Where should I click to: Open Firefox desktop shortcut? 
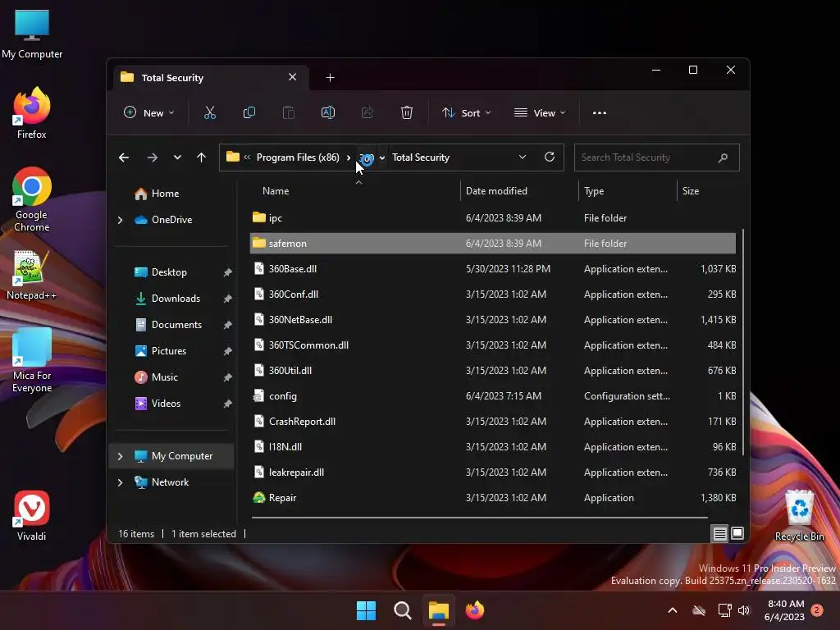(32, 113)
